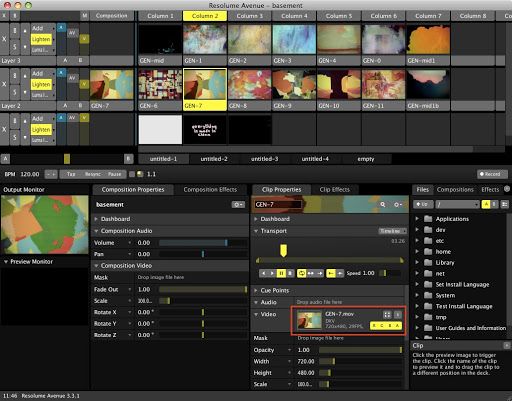
Task: Click the Resync BPM button
Action: [93, 174]
